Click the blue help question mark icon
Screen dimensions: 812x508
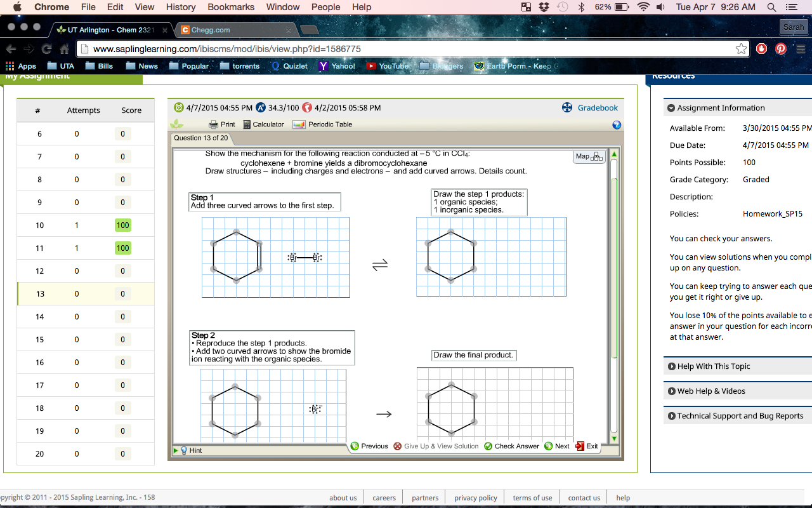click(617, 125)
